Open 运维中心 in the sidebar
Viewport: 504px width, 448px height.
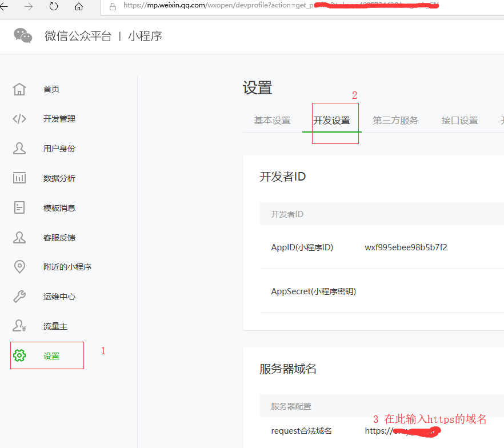tap(59, 297)
